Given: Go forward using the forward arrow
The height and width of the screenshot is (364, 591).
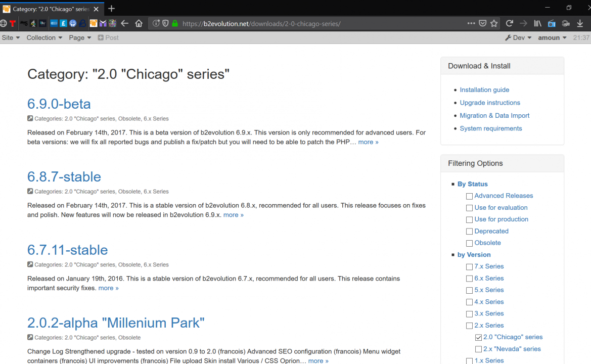Looking at the screenshot, I should click(524, 23).
